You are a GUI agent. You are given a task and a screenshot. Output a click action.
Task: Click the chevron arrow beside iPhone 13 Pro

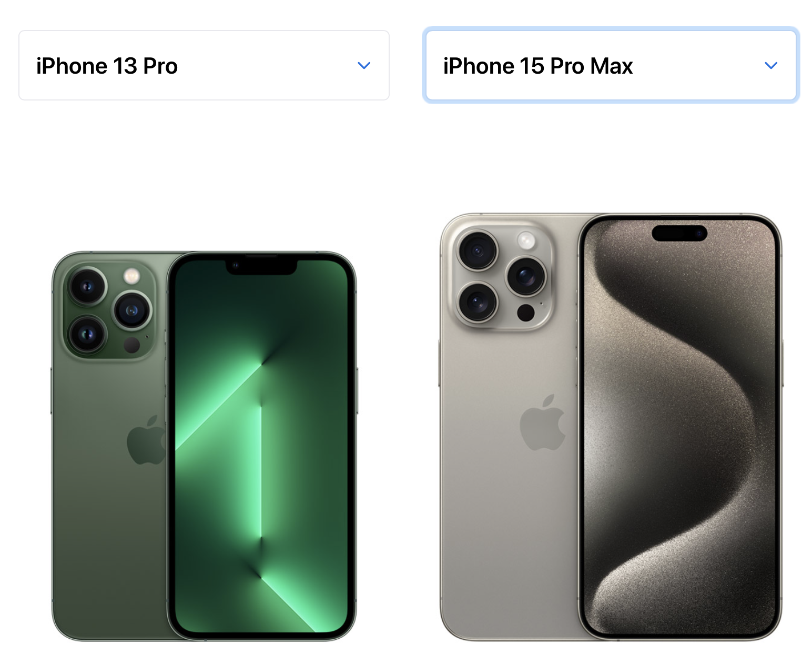click(x=364, y=66)
